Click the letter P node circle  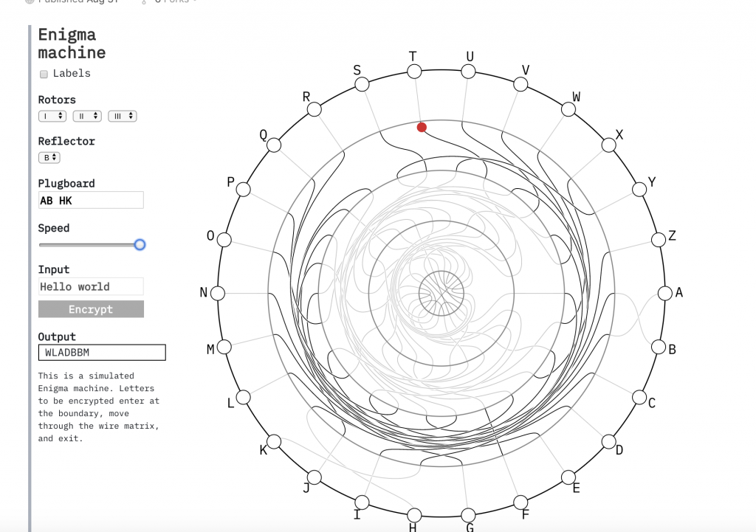tap(244, 190)
